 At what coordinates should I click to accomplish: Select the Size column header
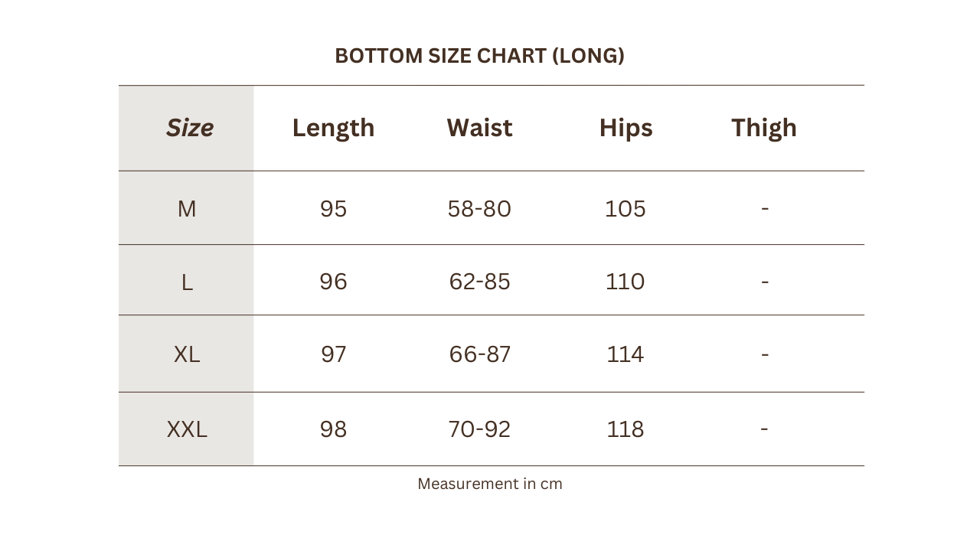click(x=190, y=127)
